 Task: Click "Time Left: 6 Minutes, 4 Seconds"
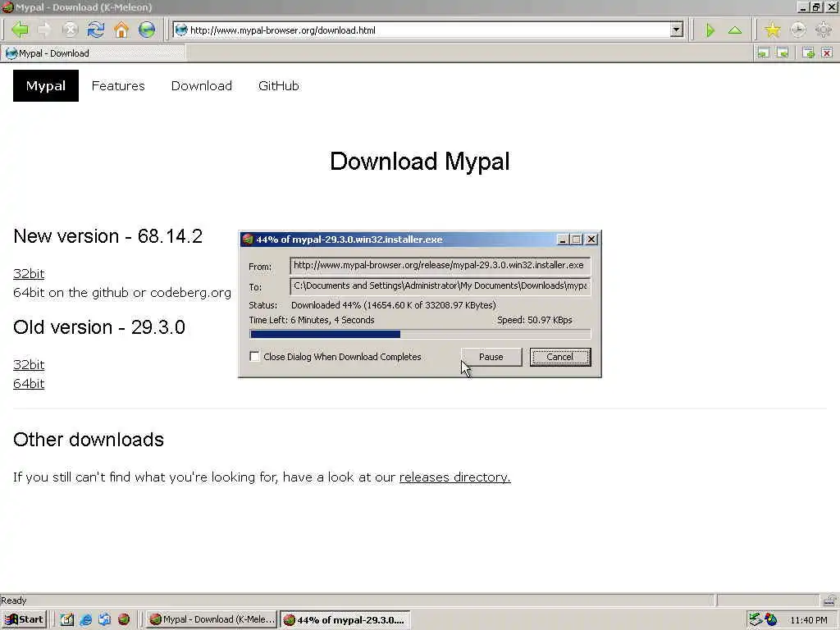312,320
